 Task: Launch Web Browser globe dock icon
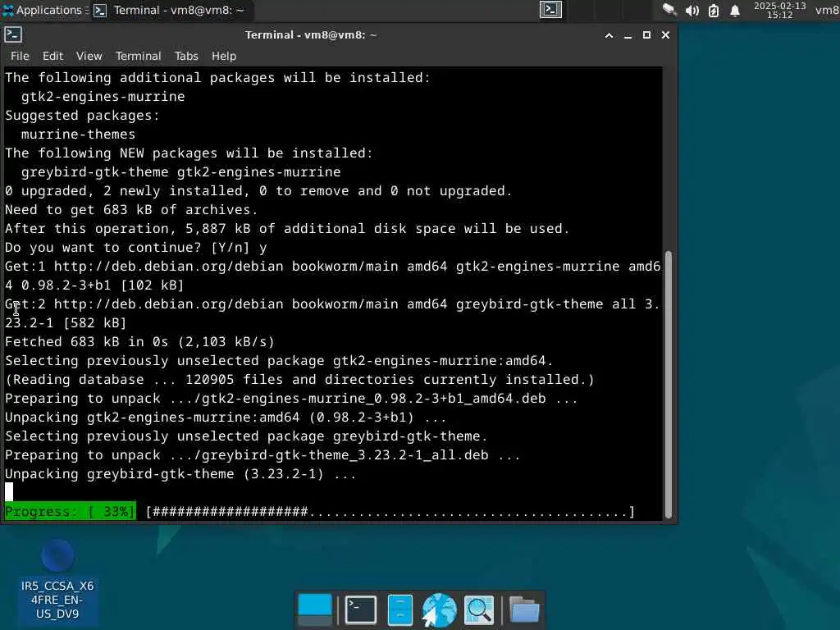440,609
